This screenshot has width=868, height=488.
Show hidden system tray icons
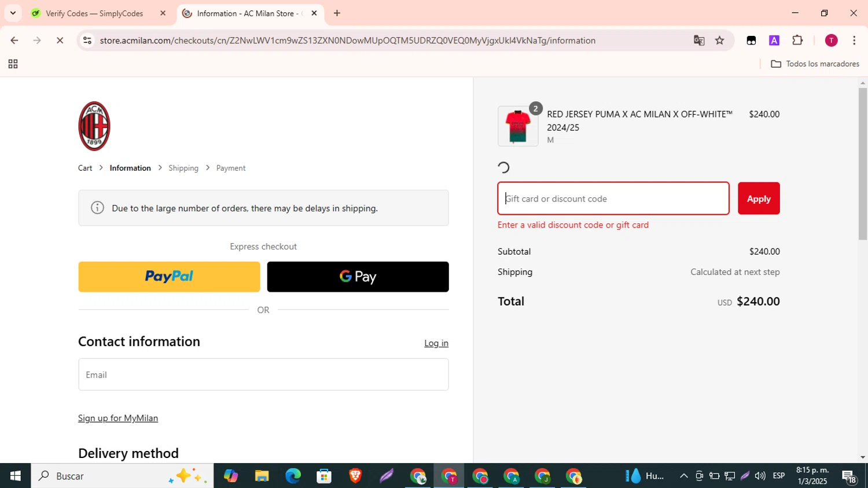point(683,476)
